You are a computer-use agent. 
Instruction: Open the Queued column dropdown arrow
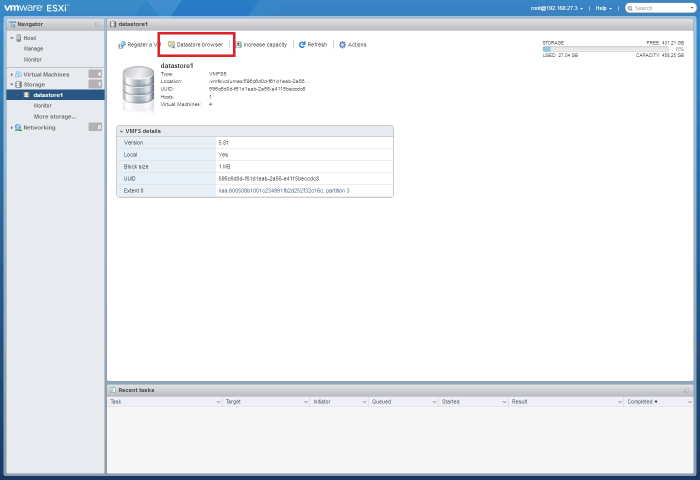(434, 402)
